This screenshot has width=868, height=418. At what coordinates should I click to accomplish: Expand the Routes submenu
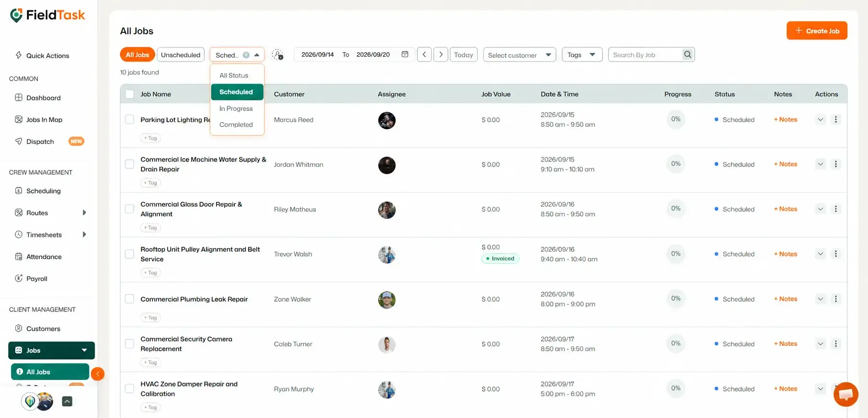pyautogui.click(x=84, y=213)
